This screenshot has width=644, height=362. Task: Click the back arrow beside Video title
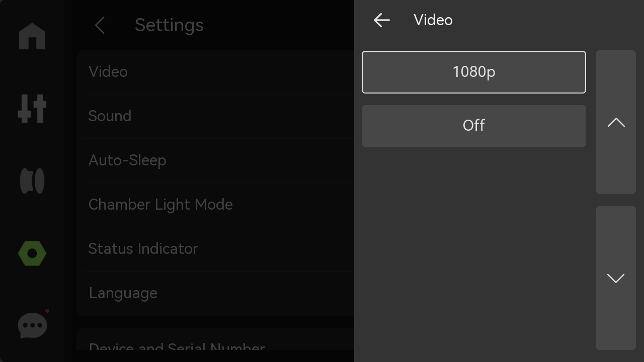tap(382, 20)
